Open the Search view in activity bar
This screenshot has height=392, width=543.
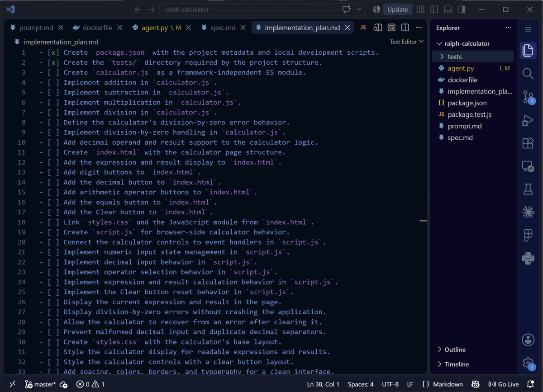(x=528, y=73)
